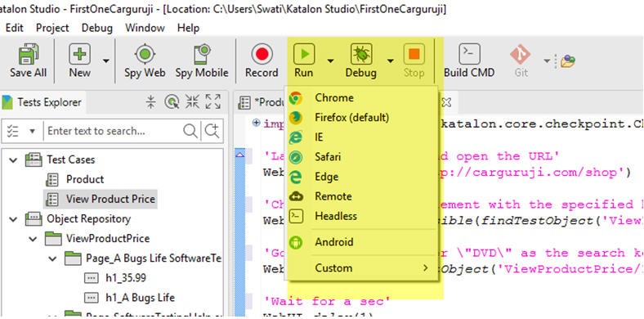This screenshot has width=644, height=319.
Task: Collapse the ViewProductPrice folder
Action: 34,238
